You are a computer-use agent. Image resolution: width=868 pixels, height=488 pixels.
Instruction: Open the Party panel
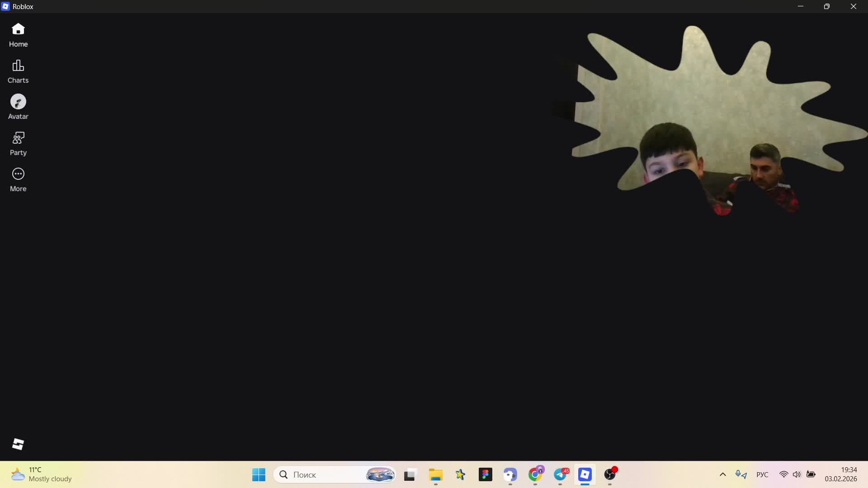[x=18, y=143]
